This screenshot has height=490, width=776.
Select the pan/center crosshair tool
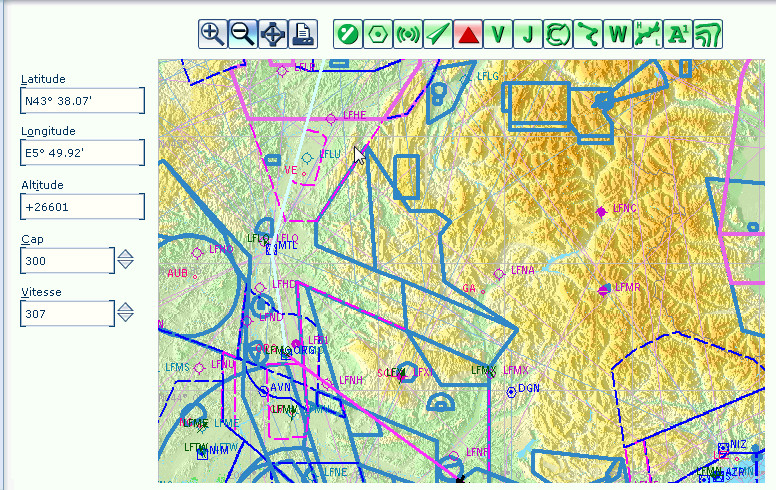tap(272, 34)
